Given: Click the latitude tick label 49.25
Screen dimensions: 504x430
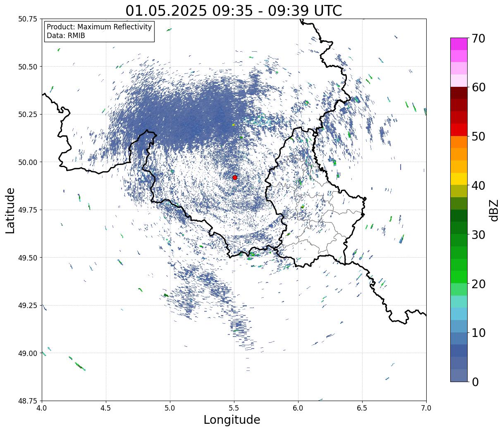Looking at the screenshot, I should (28, 306).
